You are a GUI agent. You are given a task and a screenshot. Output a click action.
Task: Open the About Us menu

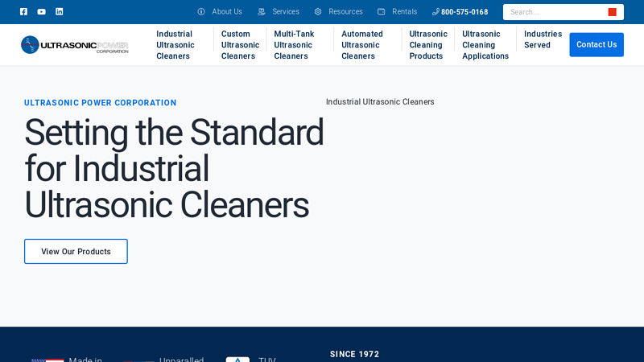227,12
